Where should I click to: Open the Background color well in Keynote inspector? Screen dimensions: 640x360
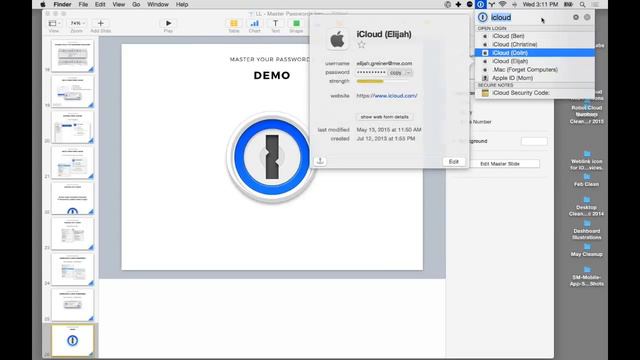tap(534, 141)
